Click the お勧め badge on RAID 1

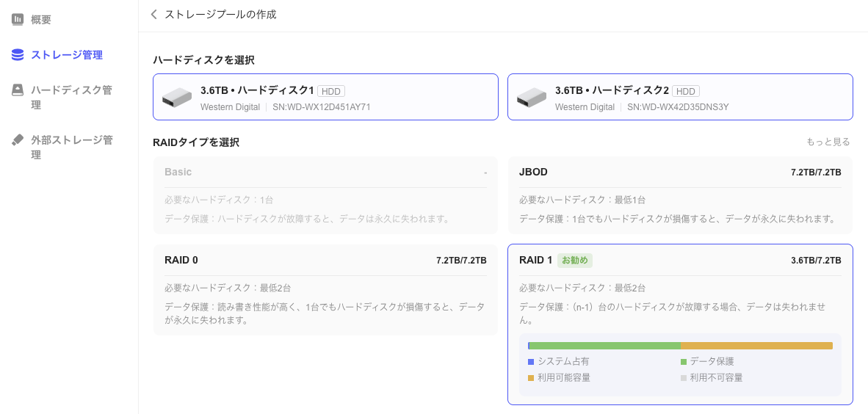574,261
